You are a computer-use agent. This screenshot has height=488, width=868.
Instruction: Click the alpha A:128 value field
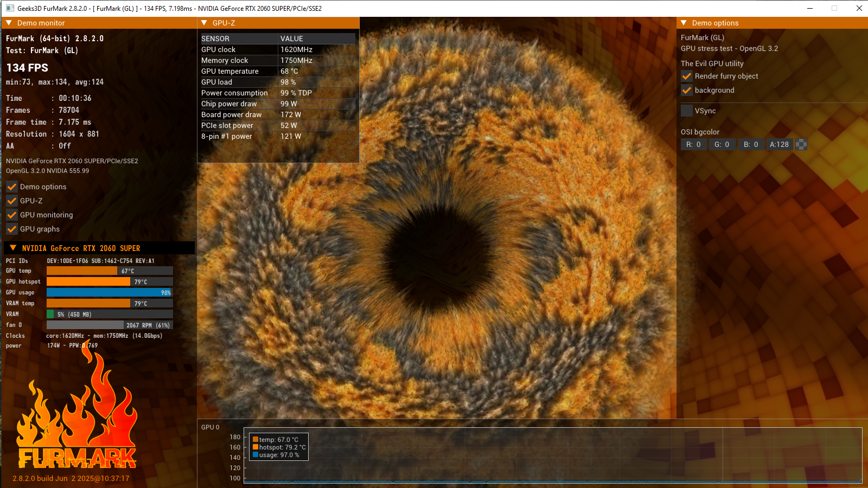coord(779,144)
